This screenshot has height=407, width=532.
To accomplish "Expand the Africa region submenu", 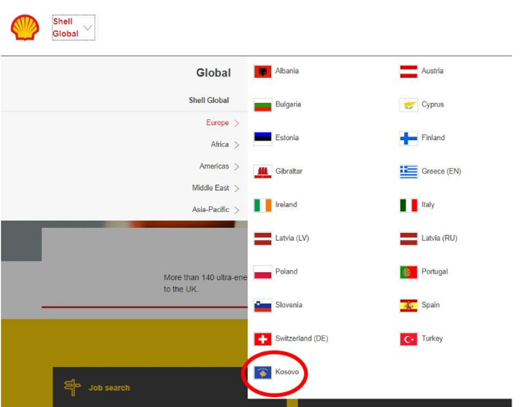I will coord(225,145).
